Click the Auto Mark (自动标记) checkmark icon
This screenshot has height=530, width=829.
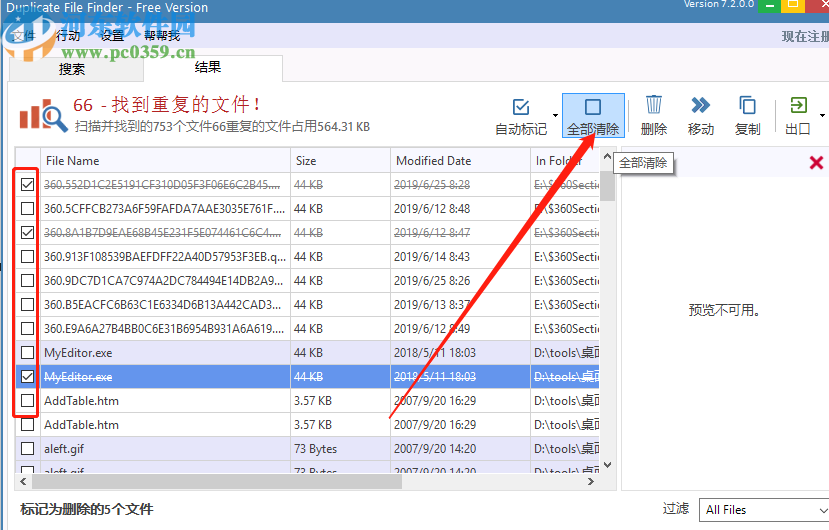(521, 106)
